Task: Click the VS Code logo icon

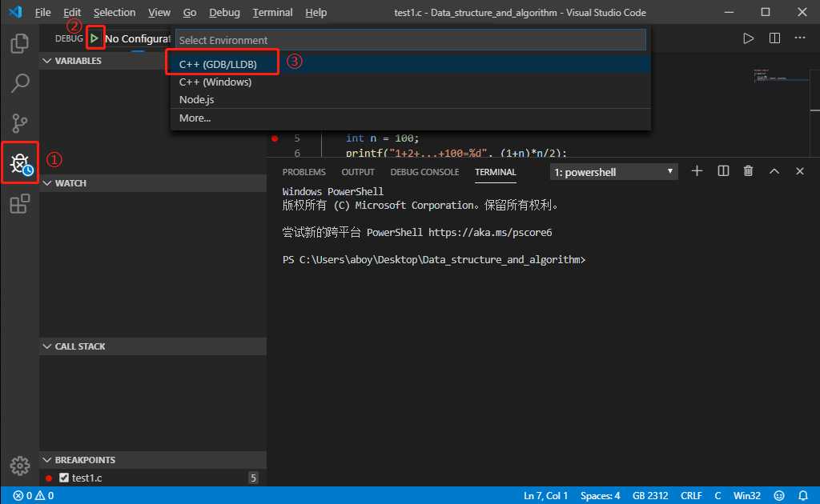Action: tap(16, 11)
